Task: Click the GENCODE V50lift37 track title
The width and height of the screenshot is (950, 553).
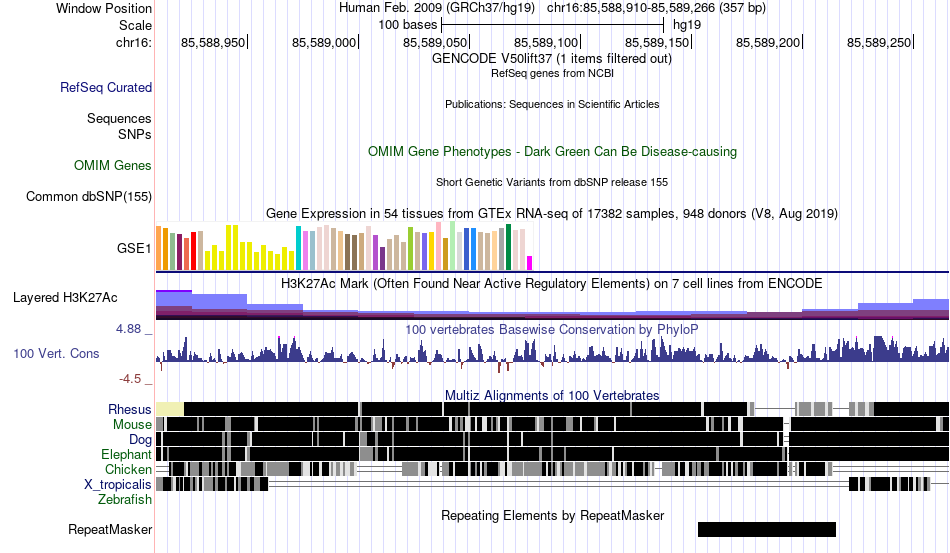Action: click(x=552, y=59)
